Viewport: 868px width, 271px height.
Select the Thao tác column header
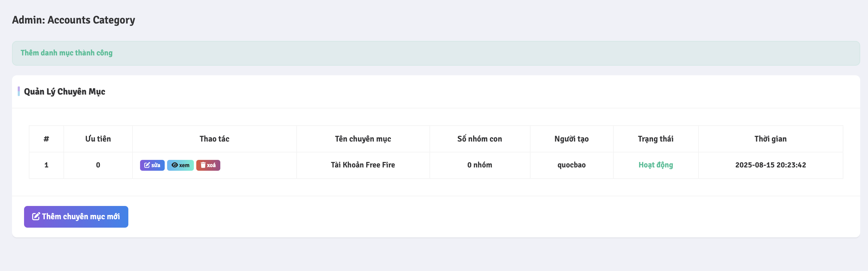click(x=214, y=139)
